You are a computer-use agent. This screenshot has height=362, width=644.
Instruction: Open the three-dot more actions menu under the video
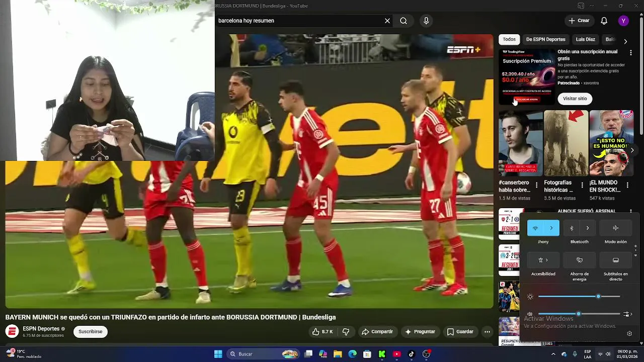487,332
